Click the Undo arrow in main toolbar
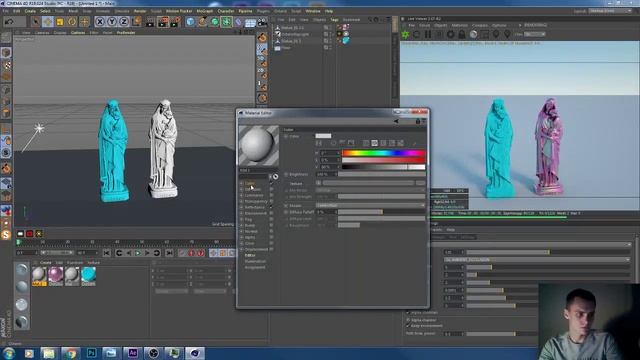The width and height of the screenshot is (640, 360). (9, 21)
